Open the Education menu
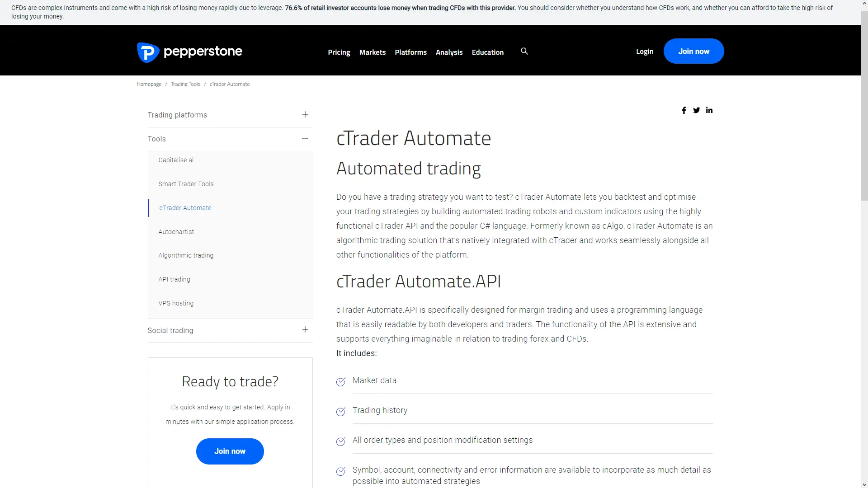 (488, 52)
